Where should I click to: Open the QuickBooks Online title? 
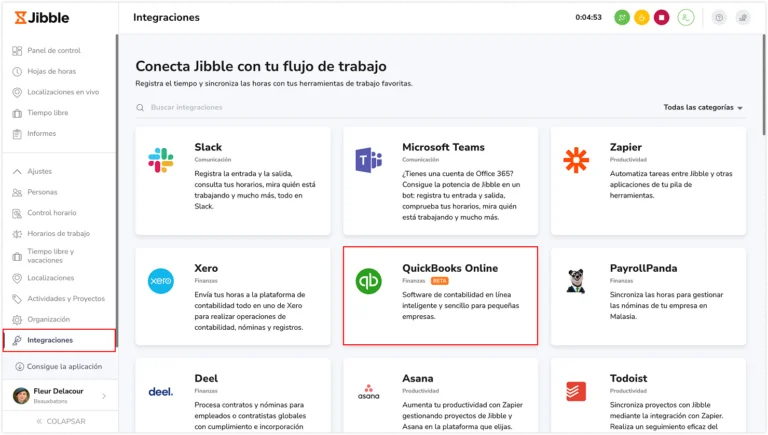click(450, 268)
